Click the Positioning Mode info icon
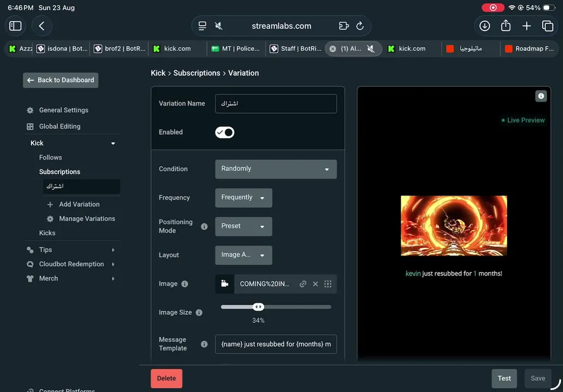The height and width of the screenshot is (392, 563). pos(204,226)
